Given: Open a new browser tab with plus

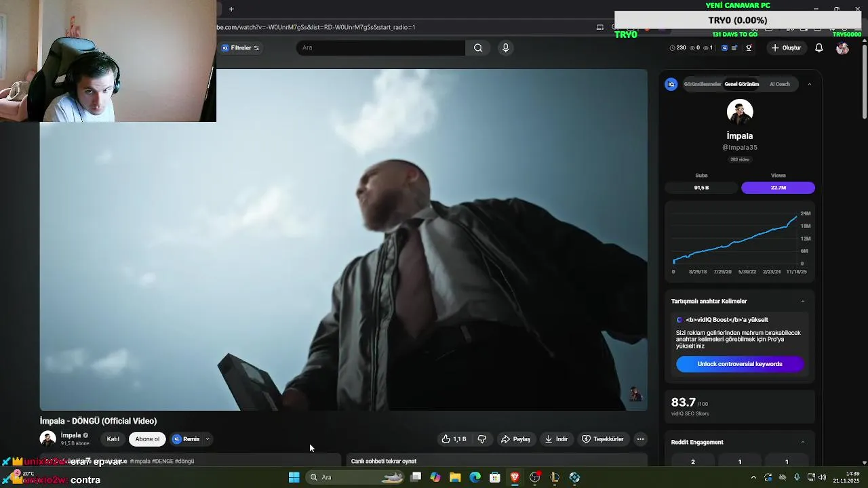Looking at the screenshot, I should point(231,9).
